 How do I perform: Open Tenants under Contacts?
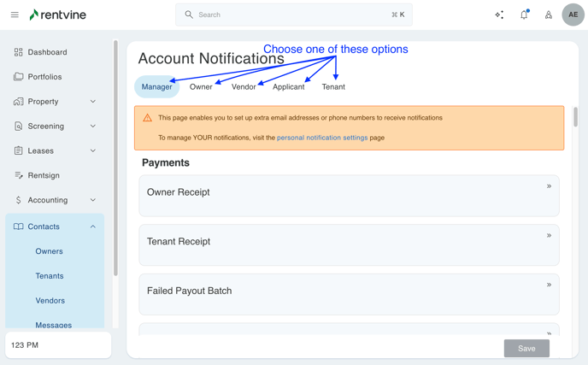click(50, 276)
